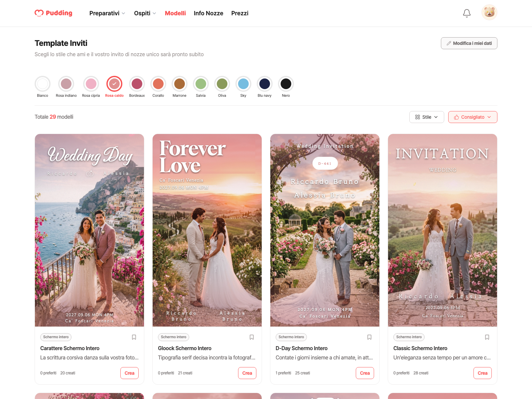The width and height of the screenshot is (532, 399).
Task: Click Schermo intero tag on D-Day card
Action: coord(291,337)
